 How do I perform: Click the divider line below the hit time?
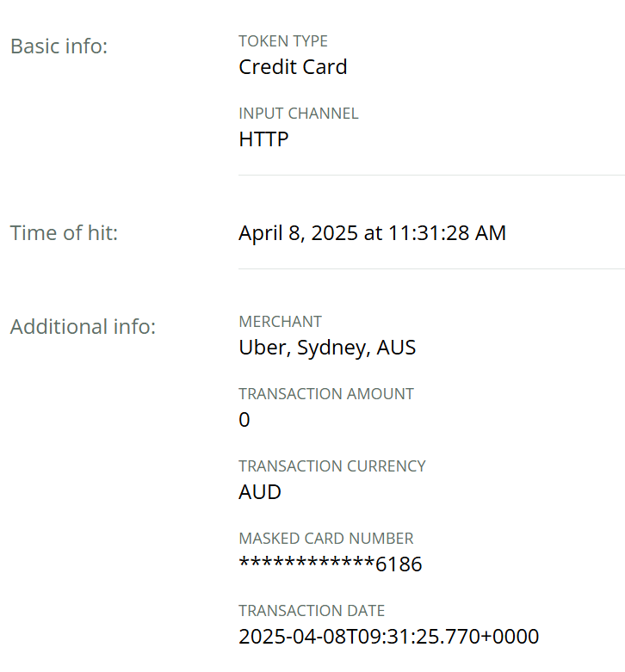pos(430,269)
